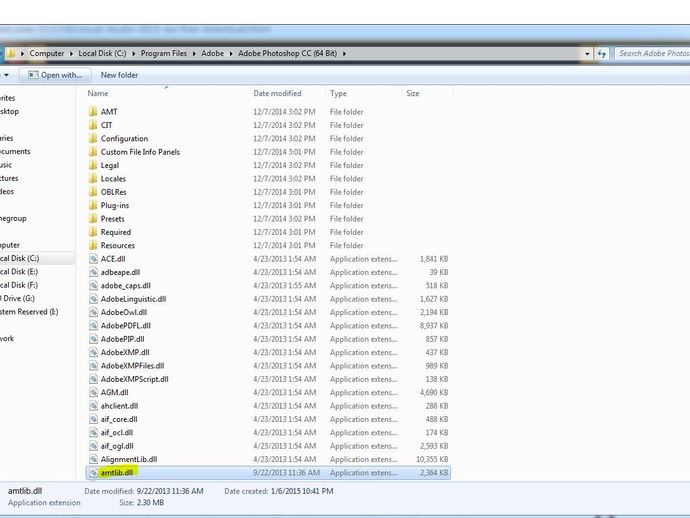Click the amtlib.dll file icon
The width and height of the screenshot is (690, 518).
point(93,473)
